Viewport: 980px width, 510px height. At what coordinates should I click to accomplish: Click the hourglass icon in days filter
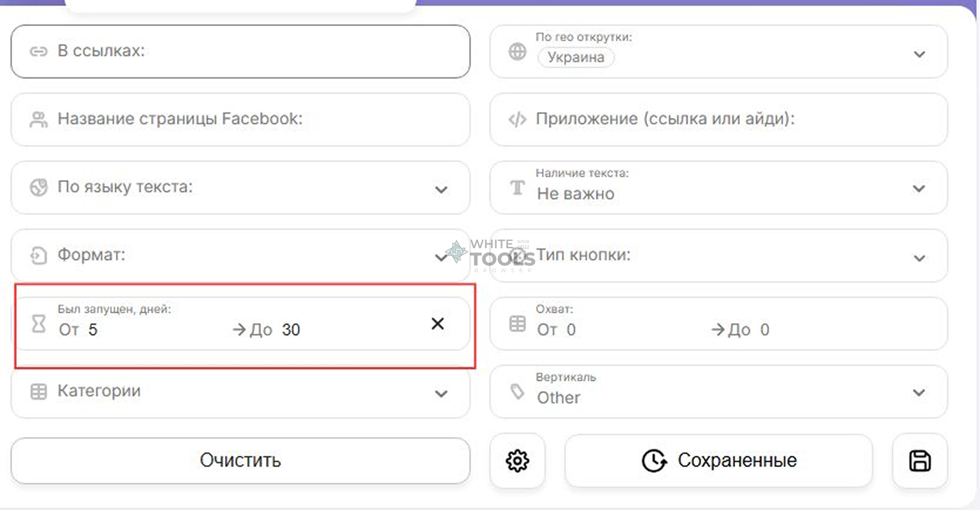click(39, 324)
